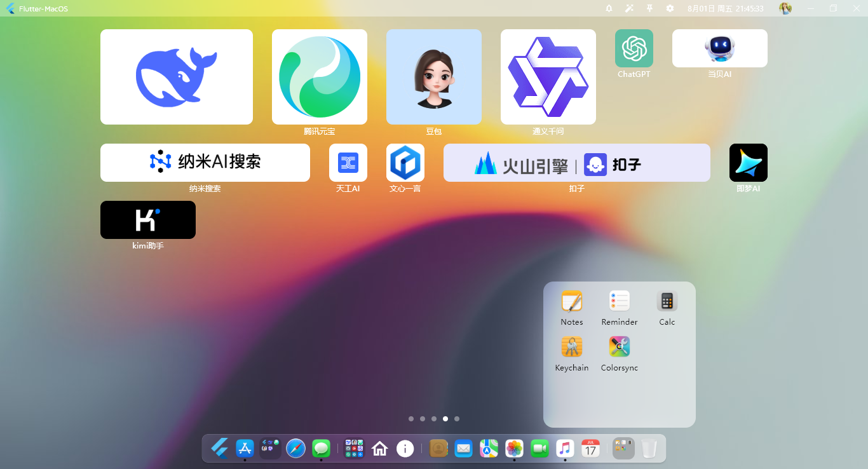Open the Colorsync utility
This screenshot has height=469, width=868.
[x=618, y=346]
